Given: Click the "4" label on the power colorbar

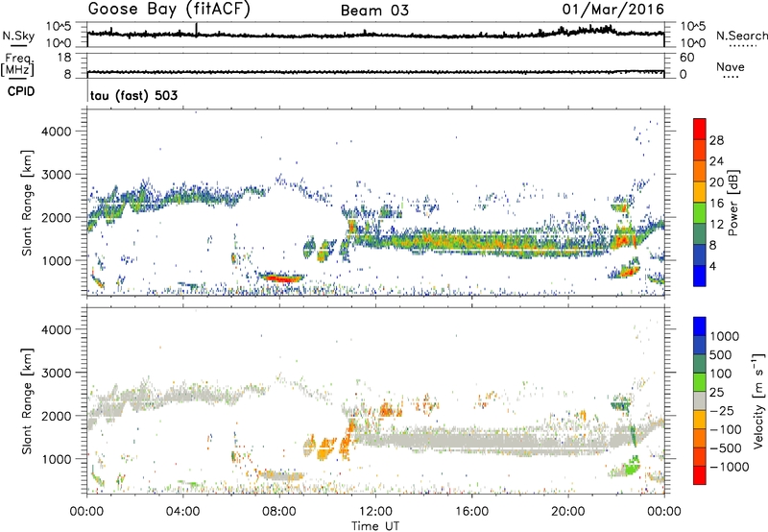Looking at the screenshot, I should coord(712,266).
